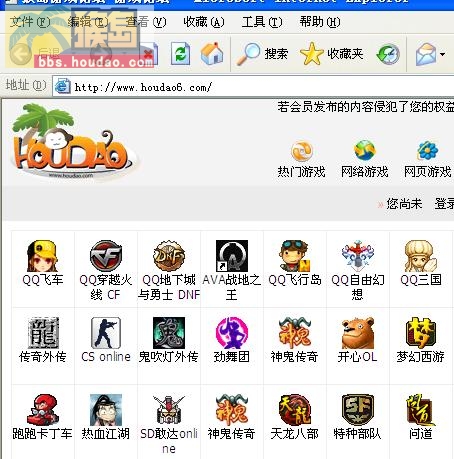
Task: Click the browser Home toolbar icon
Action: [x=212, y=53]
